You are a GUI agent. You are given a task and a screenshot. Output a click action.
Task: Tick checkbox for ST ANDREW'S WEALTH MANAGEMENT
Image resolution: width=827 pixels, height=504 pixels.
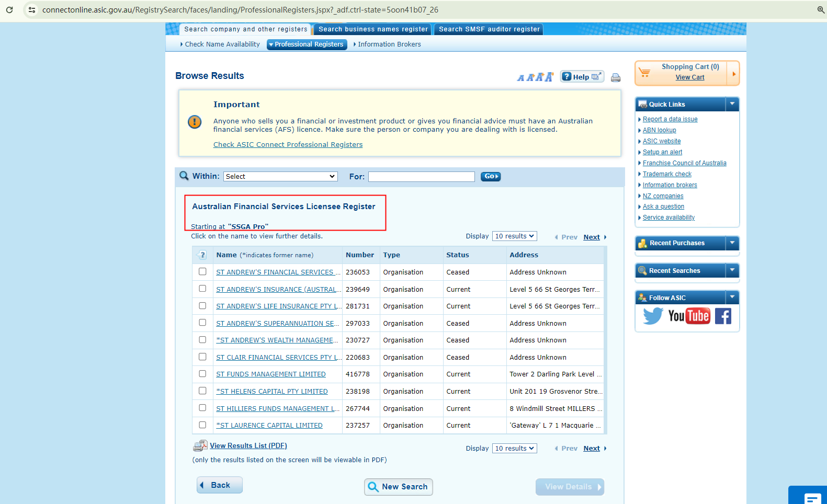click(202, 339)
